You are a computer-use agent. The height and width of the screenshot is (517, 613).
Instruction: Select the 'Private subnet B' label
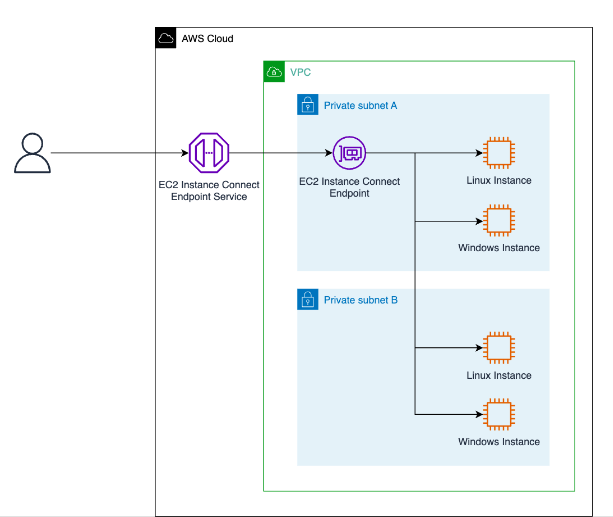[x=361, y=300]
